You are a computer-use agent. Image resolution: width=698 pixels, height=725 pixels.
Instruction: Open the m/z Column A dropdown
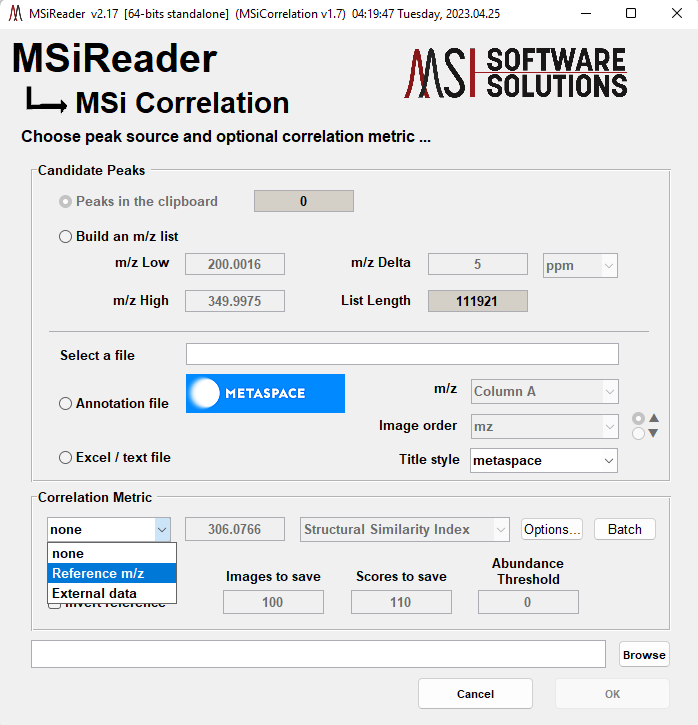point(545,392)
